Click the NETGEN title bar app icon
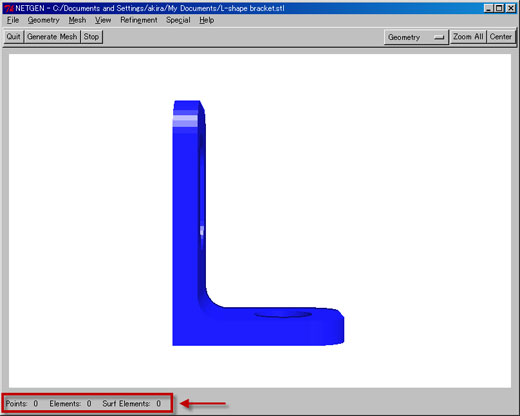Screen dimensions: 520x416 pyautogui.click(x=9, y=8)
